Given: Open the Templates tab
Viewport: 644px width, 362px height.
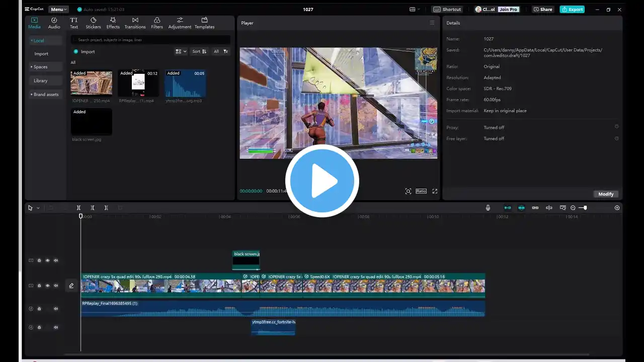Looking at the screenshot, I should click(x=204, y=23).
